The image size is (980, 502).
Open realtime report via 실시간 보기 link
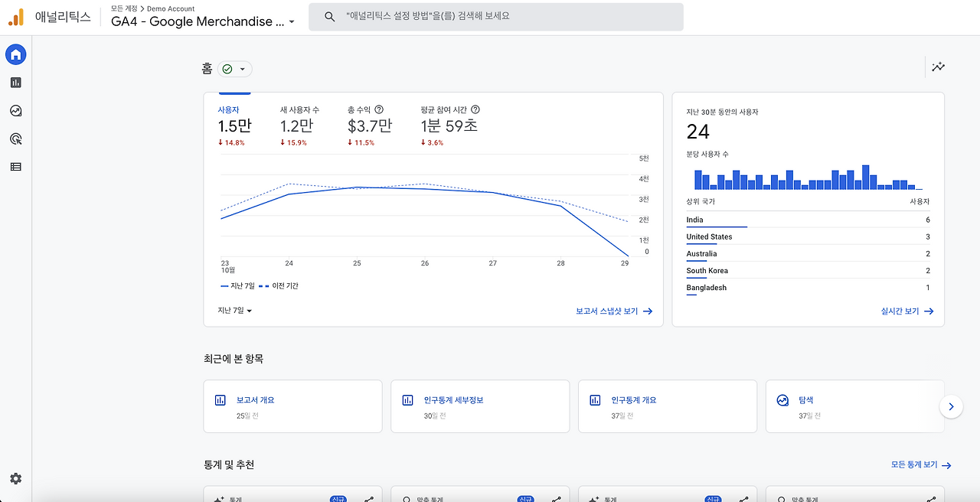(x=902, y=311)
